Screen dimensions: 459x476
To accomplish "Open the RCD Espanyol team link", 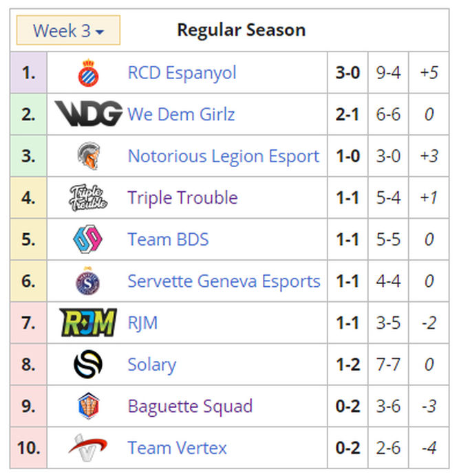I will (182, 73).
